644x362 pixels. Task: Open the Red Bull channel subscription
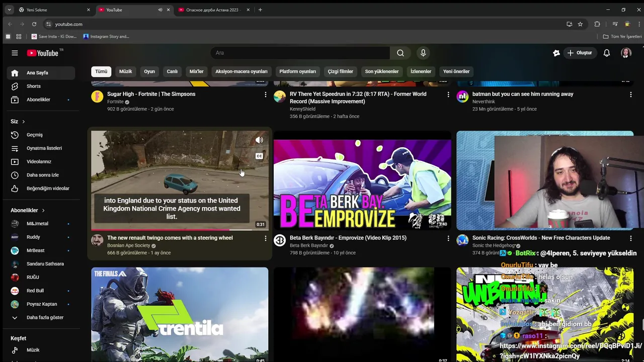[x=41, y=291]
